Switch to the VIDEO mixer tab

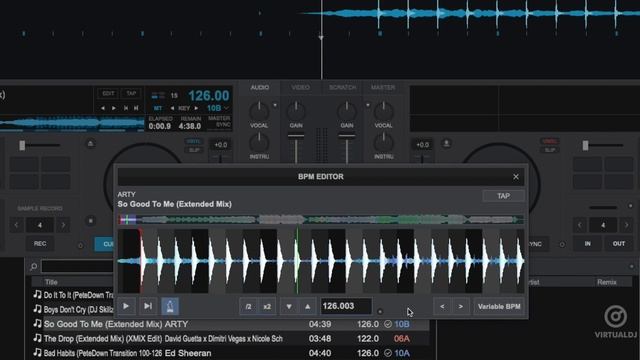point(300,87)
